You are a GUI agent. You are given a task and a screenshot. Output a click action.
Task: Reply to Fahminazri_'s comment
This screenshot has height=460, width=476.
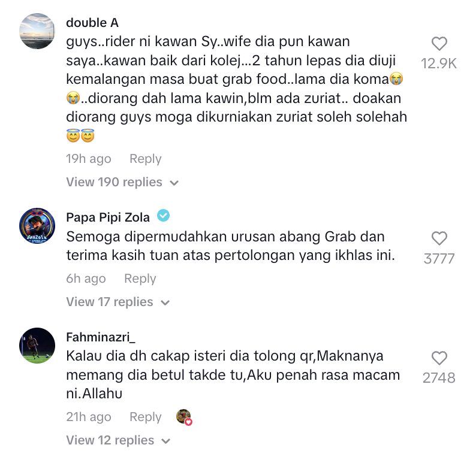tap(146, 417)
